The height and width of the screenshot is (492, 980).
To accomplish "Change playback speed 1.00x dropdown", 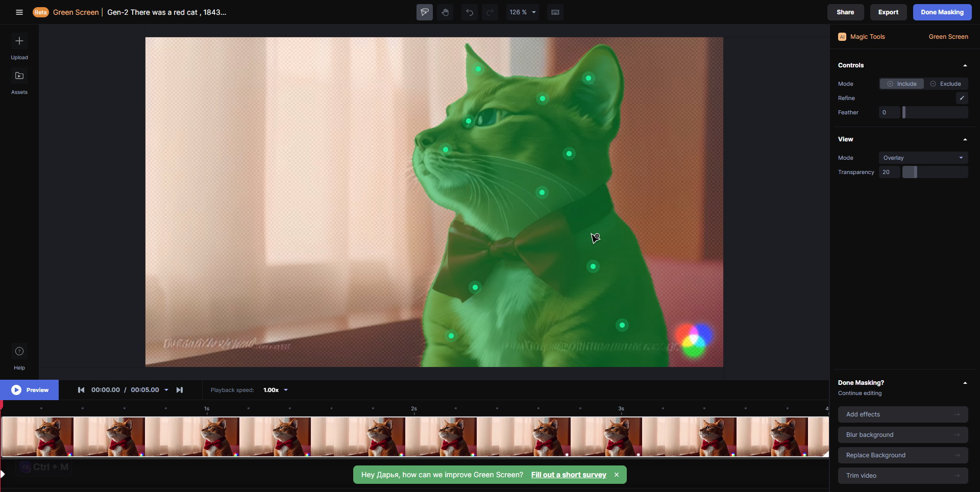I will 276,390.
